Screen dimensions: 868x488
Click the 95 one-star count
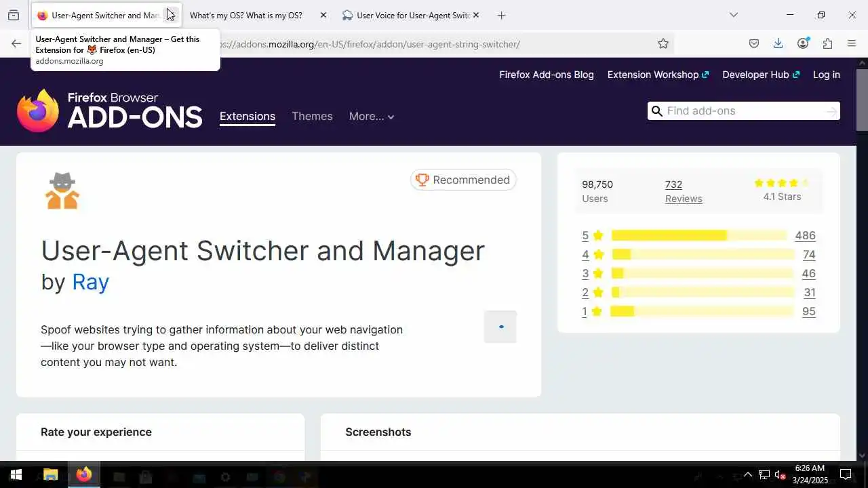[x=808, y=311]
